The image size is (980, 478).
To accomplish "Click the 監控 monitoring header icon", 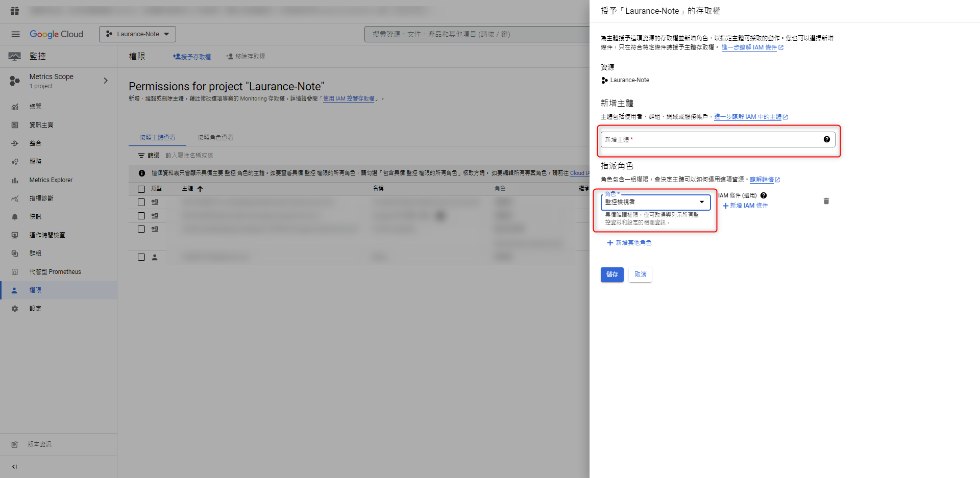I will point(15,56).
